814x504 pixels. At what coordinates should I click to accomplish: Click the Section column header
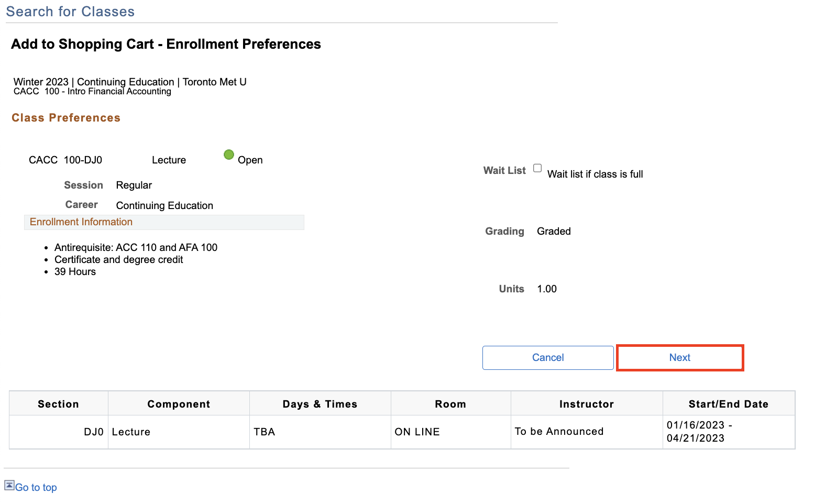58,404
